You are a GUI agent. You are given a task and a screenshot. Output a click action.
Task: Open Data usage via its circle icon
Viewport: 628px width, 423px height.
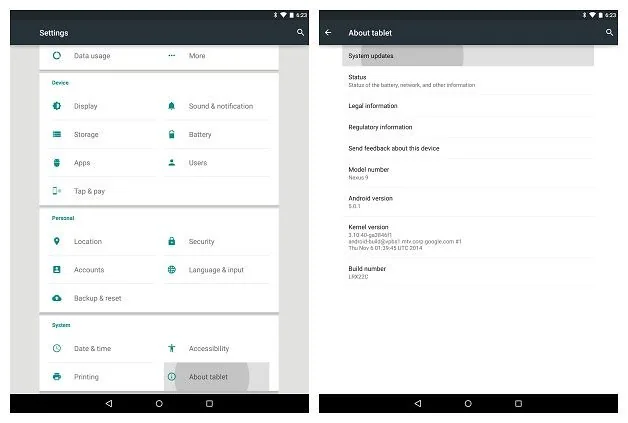[57, 56]
